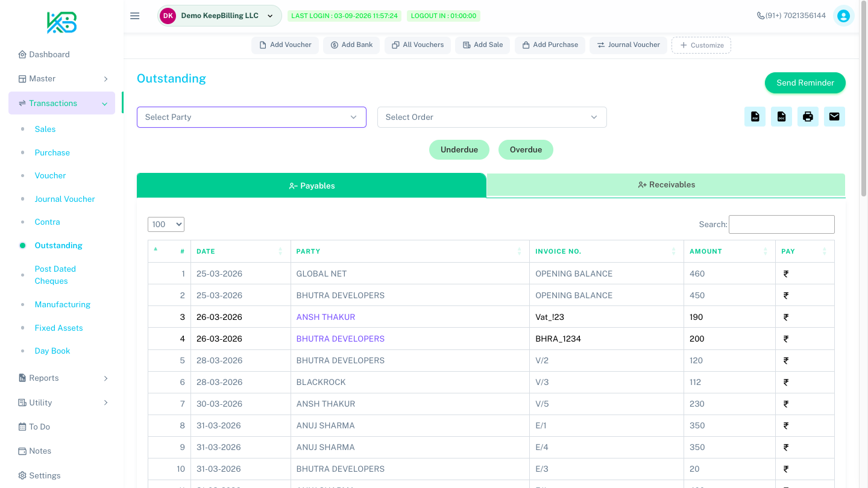The width and height of the screenshot is (868, 488).
Task: Expand the Reports sidebar menu
Action: [x=62, y=378]
